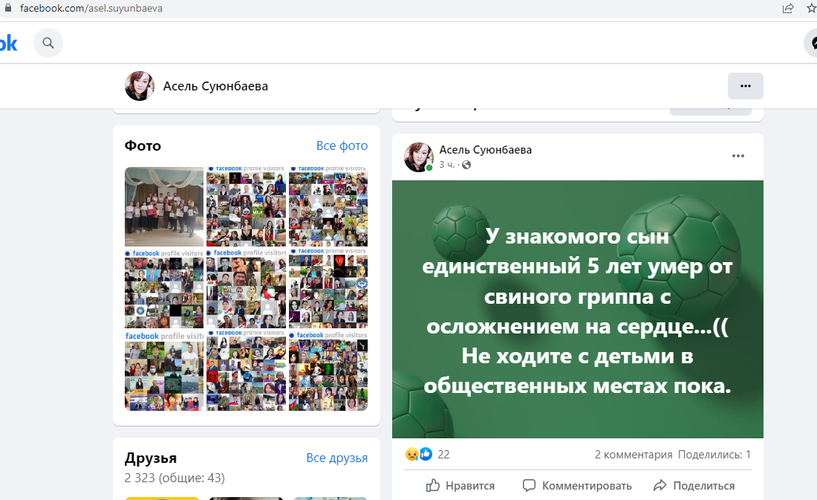Click the Комментировать button
The image size is (817, 500).
(x=578, y=486)
